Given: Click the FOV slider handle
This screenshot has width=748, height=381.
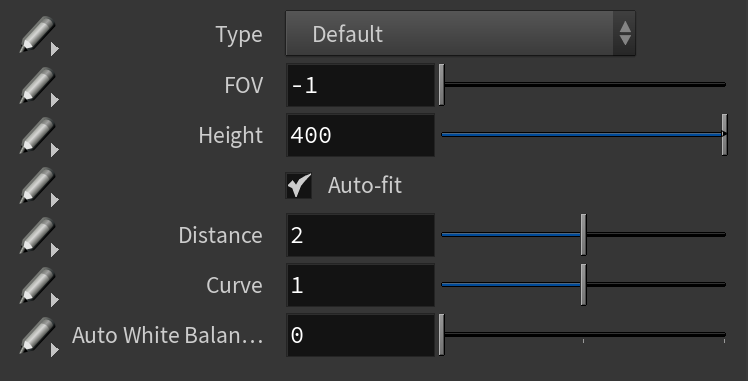Looking at the screenshot, I should pyautogui.click(x=442, y=85).
